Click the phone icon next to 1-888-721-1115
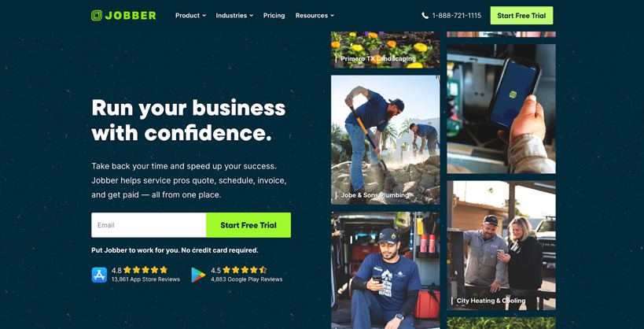Screen dimensions: 644x329 [x=425, y=16]
